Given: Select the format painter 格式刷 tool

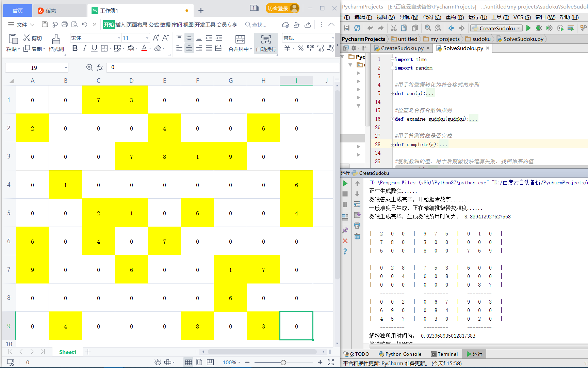Looking at the screenshot, I should coord(55,43).
